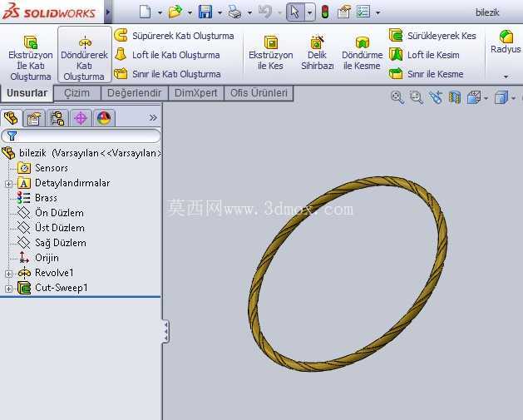Click the Zoom to Area icon
523x420 pixels.
pos(417,98)
